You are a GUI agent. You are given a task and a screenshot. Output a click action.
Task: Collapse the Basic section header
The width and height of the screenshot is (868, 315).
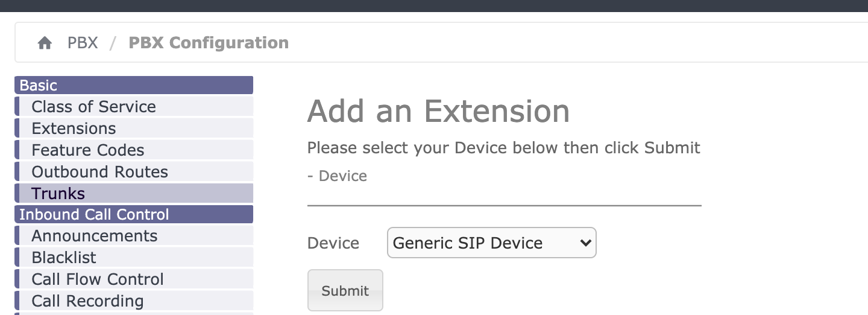pos(134,85)
